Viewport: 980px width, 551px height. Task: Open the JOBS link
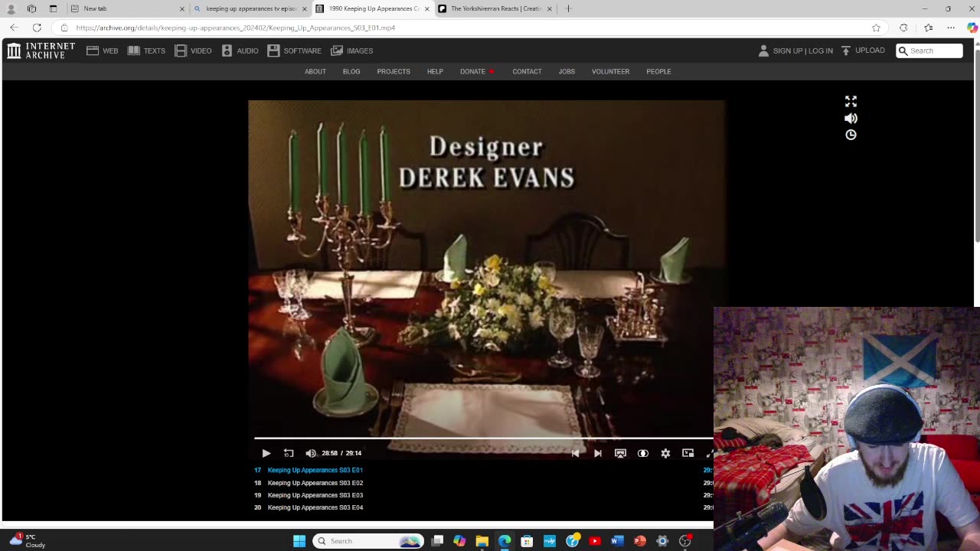click(567, 71)
